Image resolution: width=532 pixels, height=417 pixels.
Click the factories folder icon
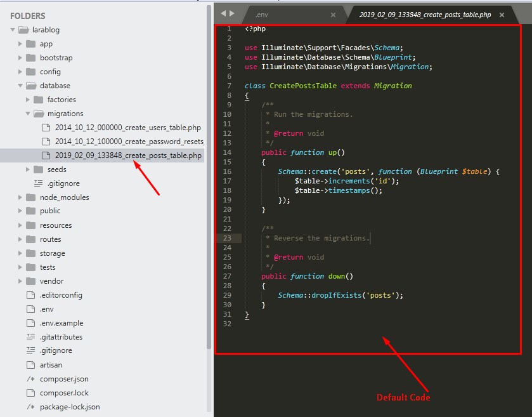pyautogui.click(x=38, y=100)
